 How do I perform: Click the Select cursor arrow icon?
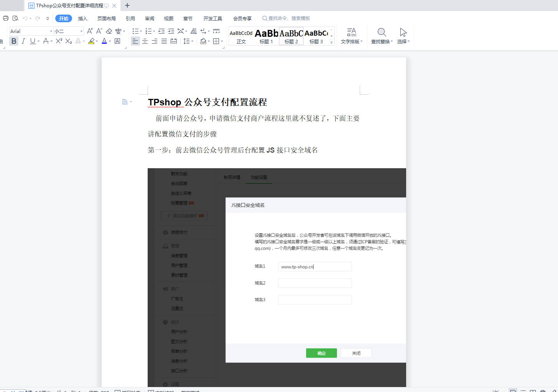tap(403, 32)
